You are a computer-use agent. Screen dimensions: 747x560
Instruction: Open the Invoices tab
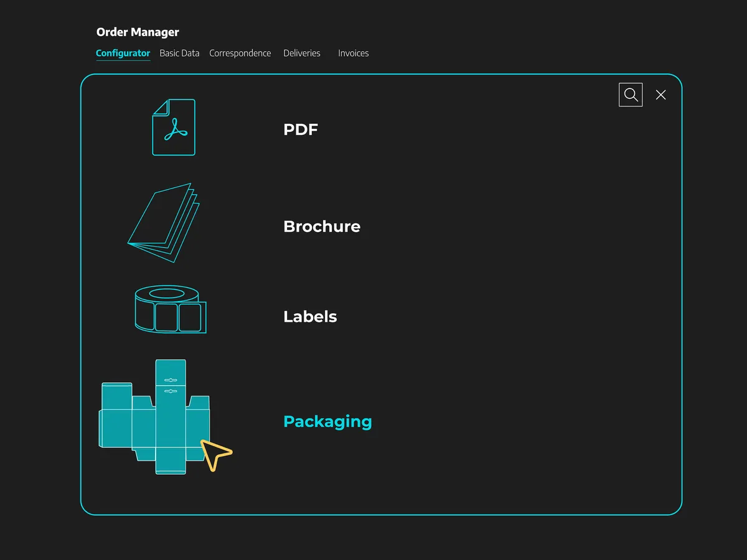(353, 54)
